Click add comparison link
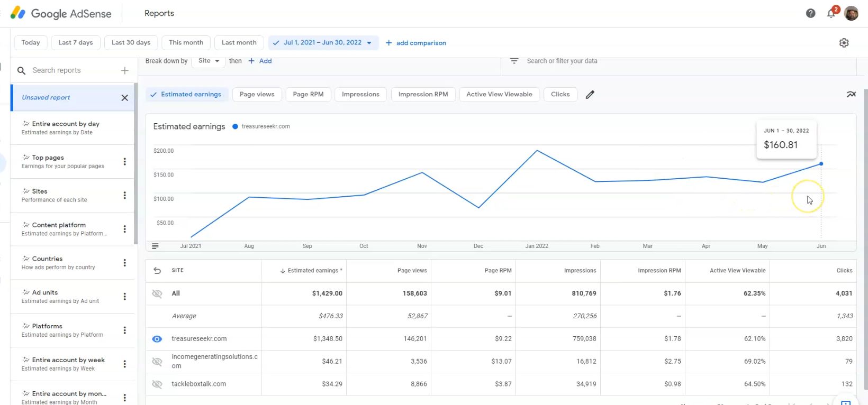 [416, 43]
